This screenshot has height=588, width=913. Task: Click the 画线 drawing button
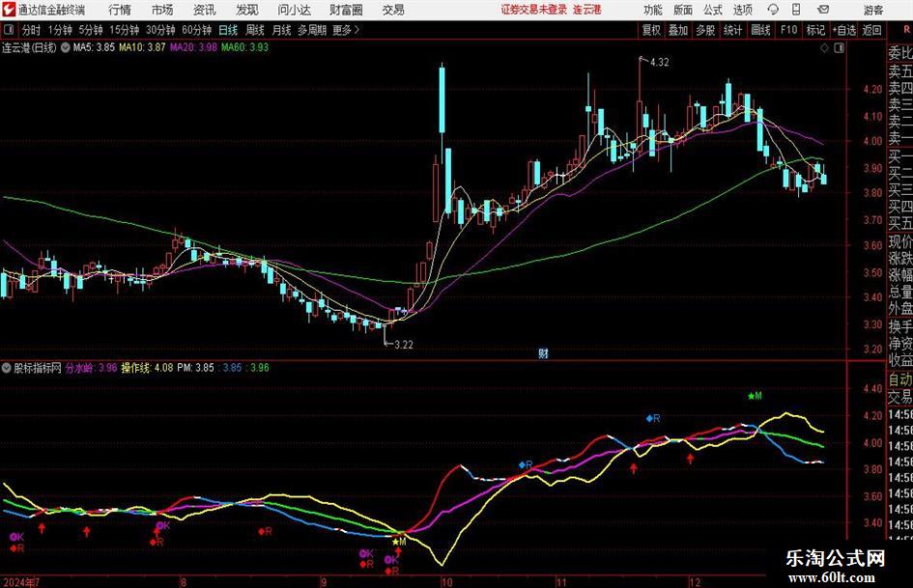pyautogui.click(x=760, y=30)
